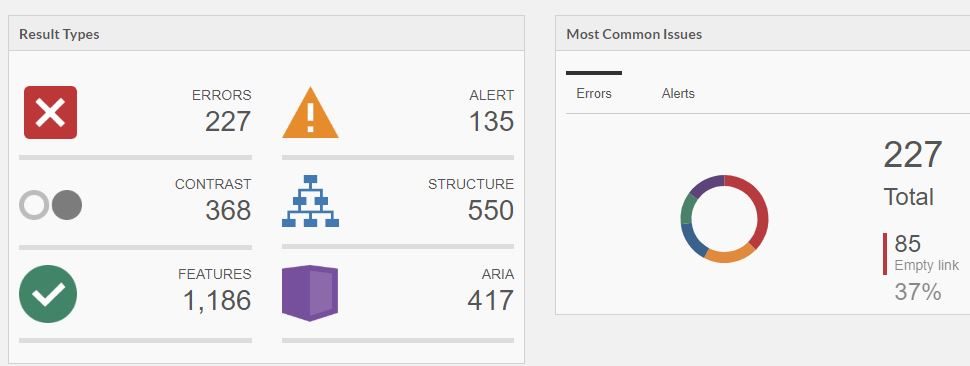Viewport: 970px width, 366px height.
Task: Select the purple ARIA box icon
Action: [x=310, y=293]
